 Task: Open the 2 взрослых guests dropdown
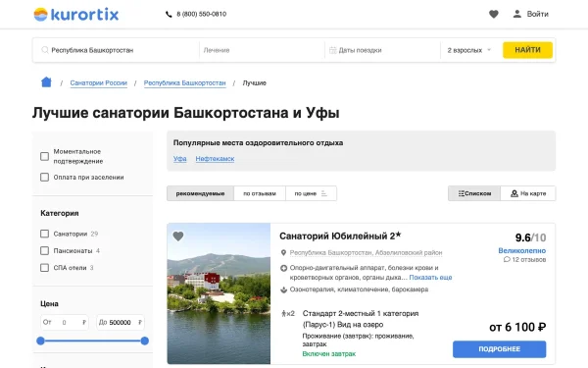pos(468,50)
